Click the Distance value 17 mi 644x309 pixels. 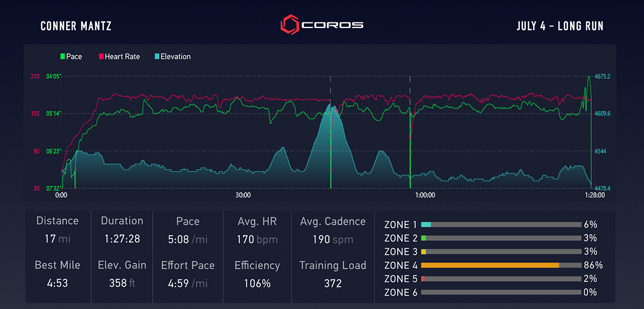(x=58, y=239)
